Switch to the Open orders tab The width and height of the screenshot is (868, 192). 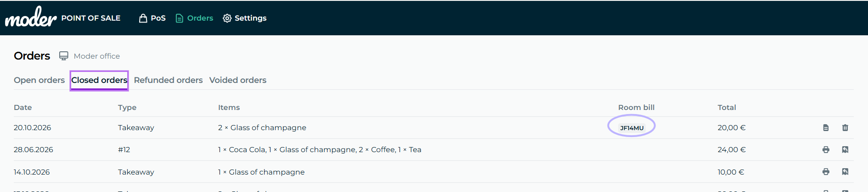(x=39, y=80)
